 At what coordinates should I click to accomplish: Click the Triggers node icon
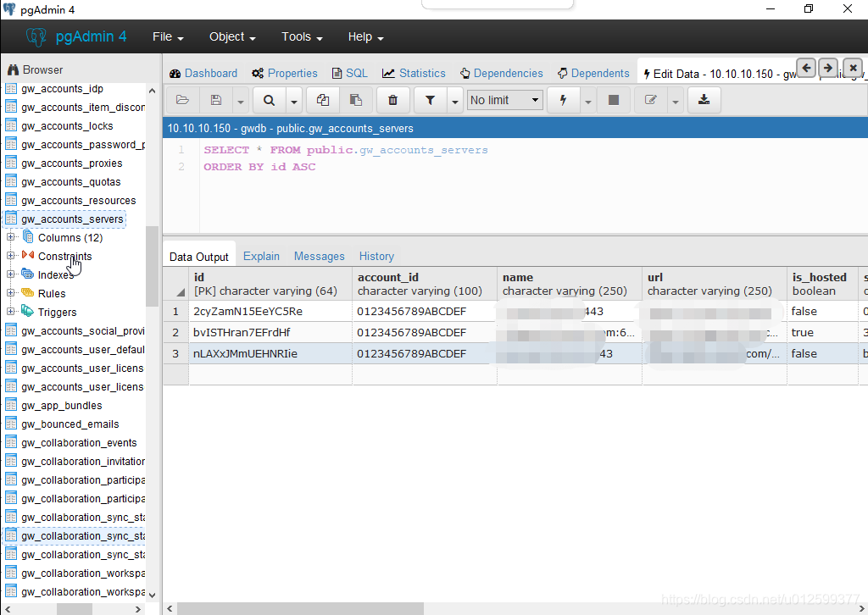click(28, 312)
